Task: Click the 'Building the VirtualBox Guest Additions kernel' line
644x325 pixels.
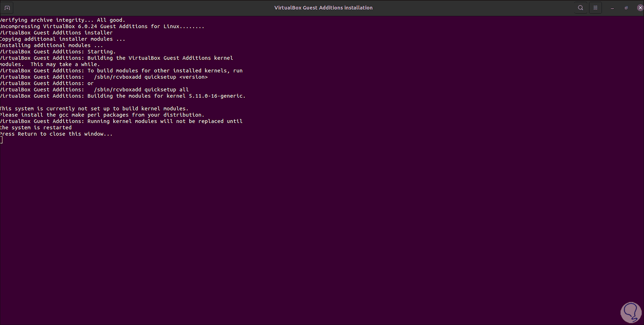Action: pyautogui.click(x=117, y=58)
